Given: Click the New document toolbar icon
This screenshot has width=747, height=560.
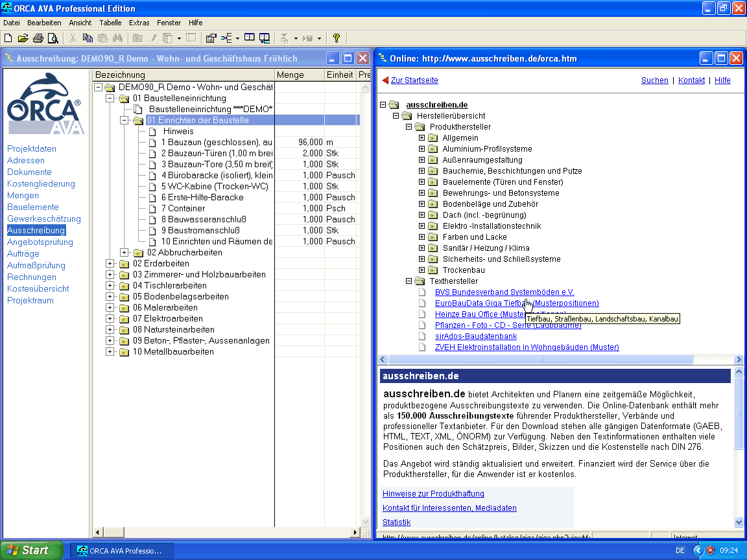Looking at the screenshot, I should [8, 38].
